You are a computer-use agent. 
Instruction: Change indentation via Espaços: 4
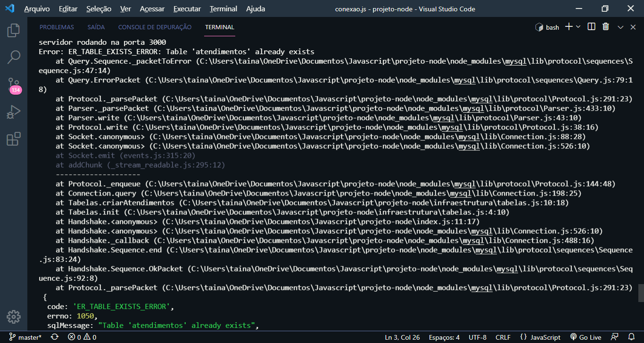[444, 337]
